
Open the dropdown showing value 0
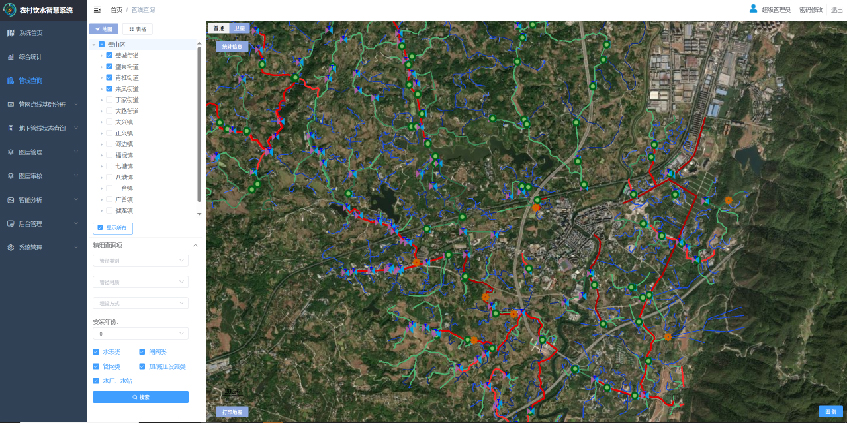pyautogui.click(x=141, y=334)
